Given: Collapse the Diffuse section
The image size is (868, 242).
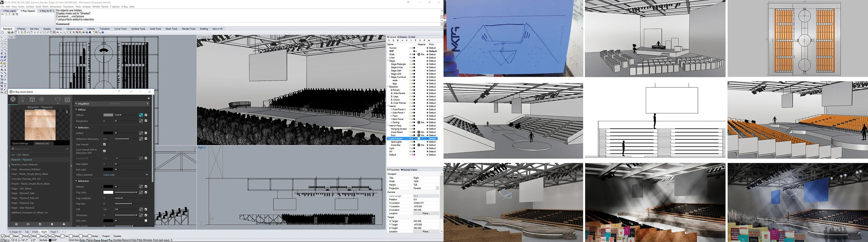Looking at the screenshot, I should click(76, 109).
